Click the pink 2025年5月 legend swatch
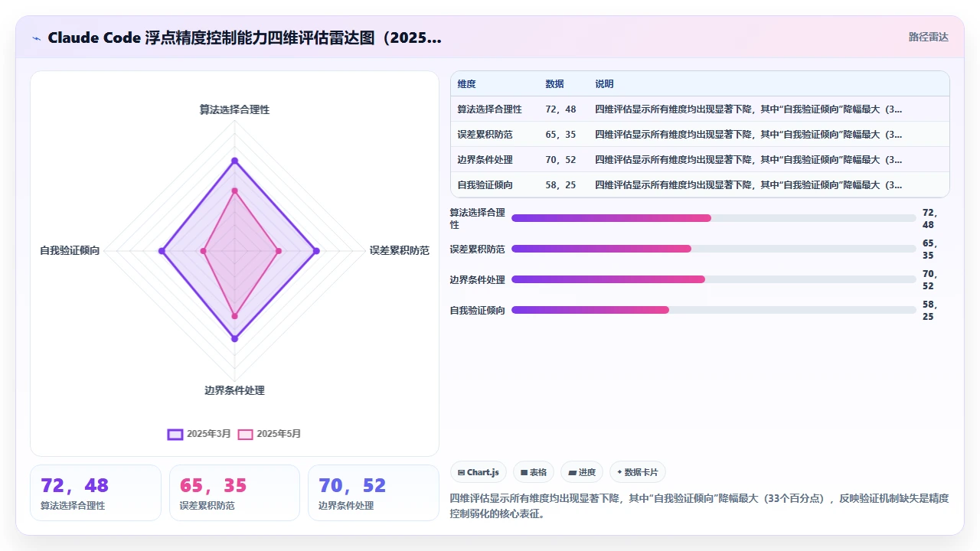This screenshot has height=551, width=980. coord(245,434)
